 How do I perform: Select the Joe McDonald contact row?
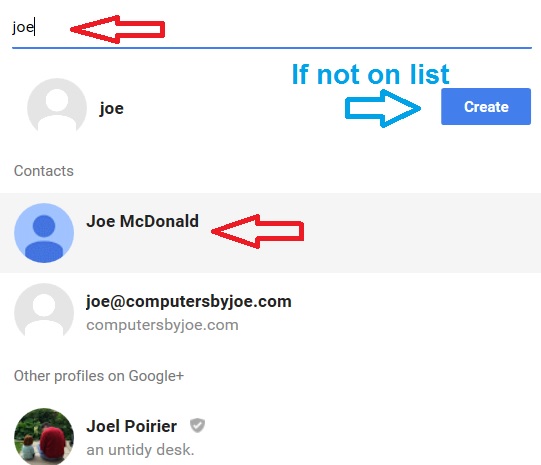coord(270,233)
